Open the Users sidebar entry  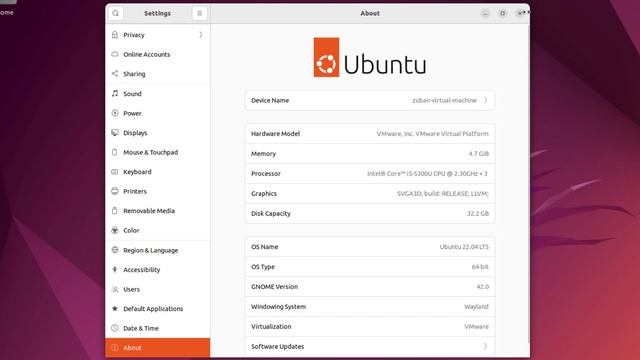pos(158,289)
